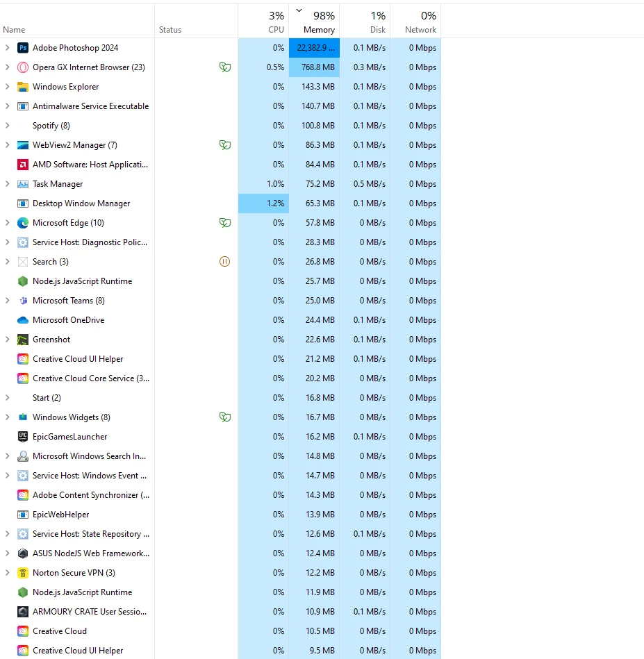Select the Creative Cloud row at 10.5 MB
The width and height of the screenshot is (644, 659).
coord(220,631)
